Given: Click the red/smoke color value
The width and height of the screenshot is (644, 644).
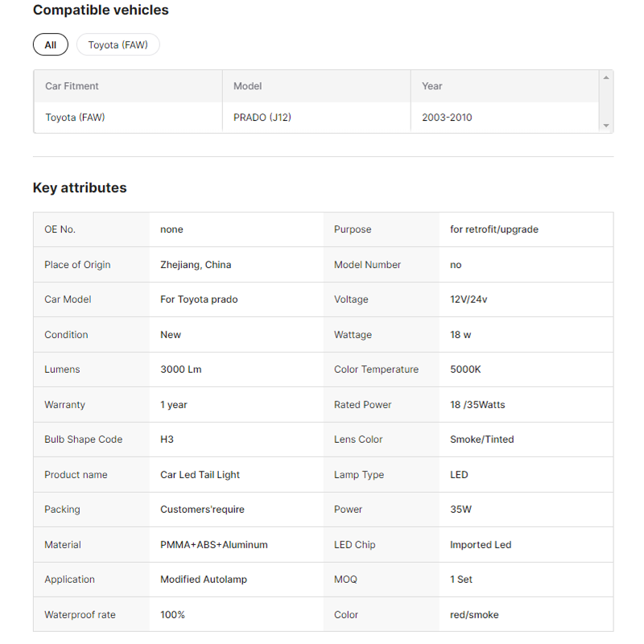Looking at the screenshot, I should click(x=474, y=615).
